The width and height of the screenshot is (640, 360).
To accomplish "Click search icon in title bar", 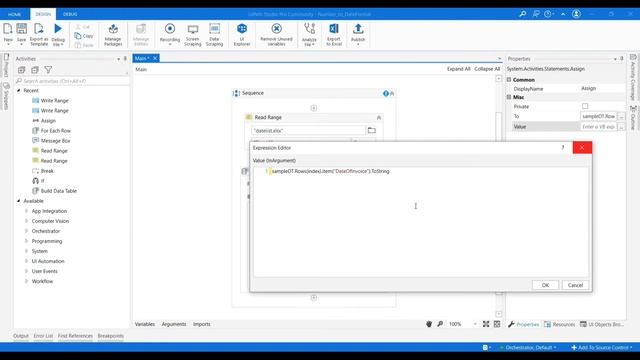I will (x=522, y=14).
